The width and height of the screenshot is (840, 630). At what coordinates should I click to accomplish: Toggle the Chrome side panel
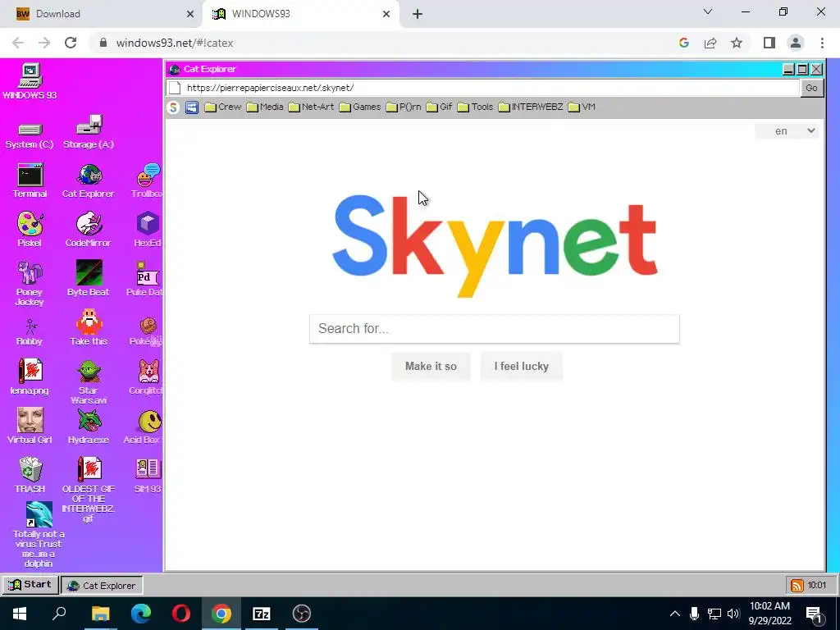(769, 43)
